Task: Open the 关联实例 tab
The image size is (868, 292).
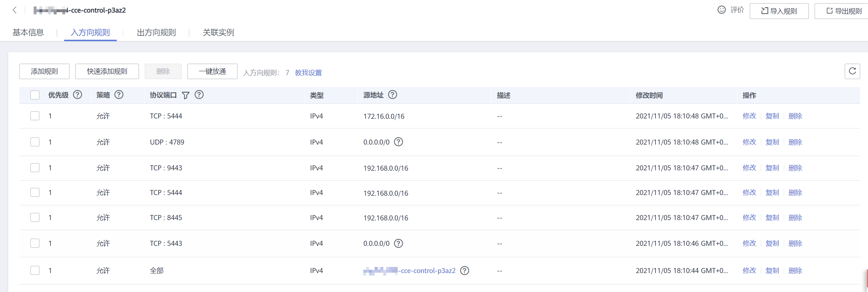Action: tap(218, 33)
